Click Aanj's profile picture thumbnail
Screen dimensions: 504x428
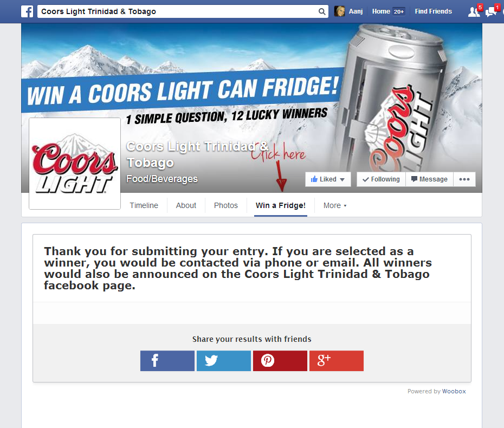click(339, 11)
